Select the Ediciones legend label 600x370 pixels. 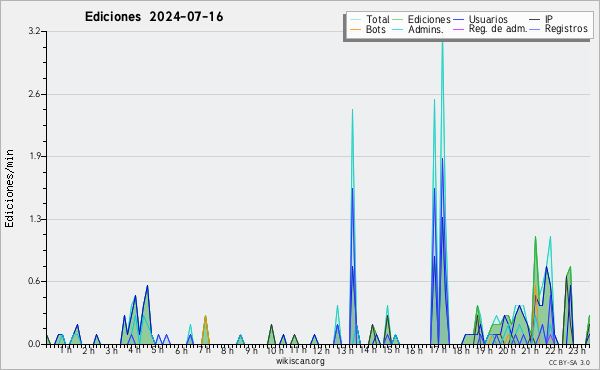tap(429, 20)
